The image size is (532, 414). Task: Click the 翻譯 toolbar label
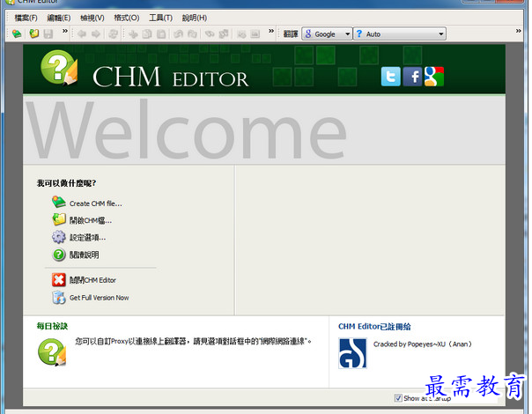pyautogui.click(x=291, y=34)
